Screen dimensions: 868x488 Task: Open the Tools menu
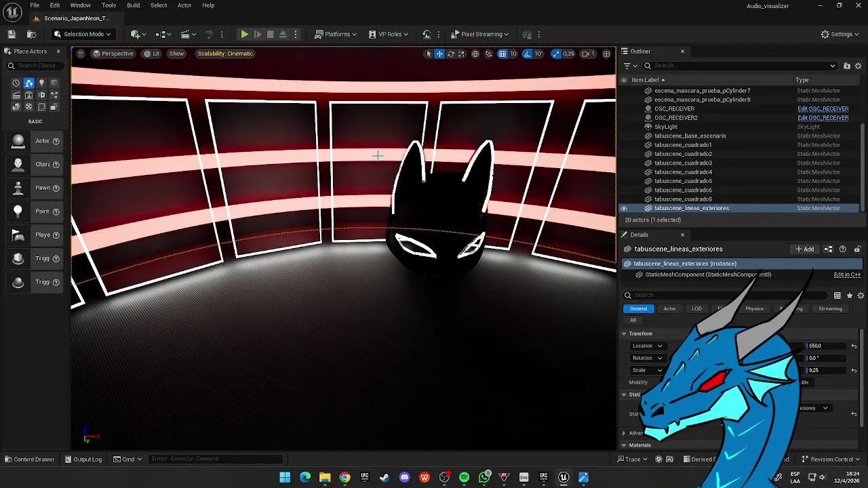(x=108, y=5)
